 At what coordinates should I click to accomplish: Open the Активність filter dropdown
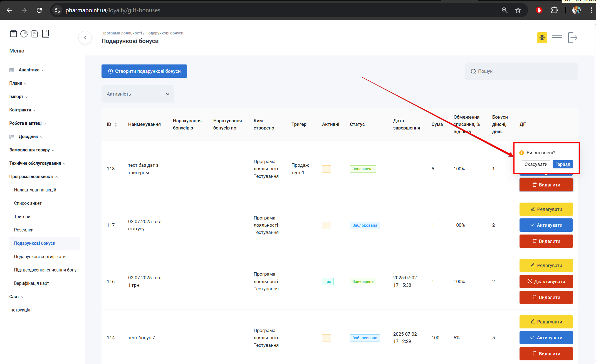[x=138, y=94]
